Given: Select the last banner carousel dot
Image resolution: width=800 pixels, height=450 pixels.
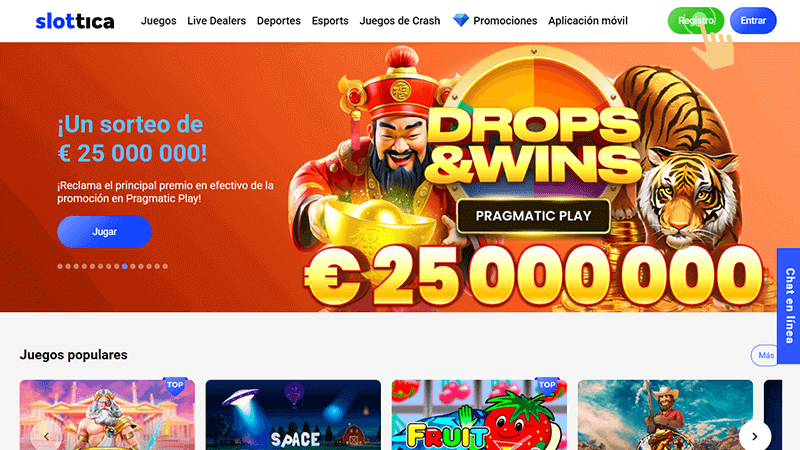Looking at the screenshot, I should pyautogui.click(x=165, y=266).
